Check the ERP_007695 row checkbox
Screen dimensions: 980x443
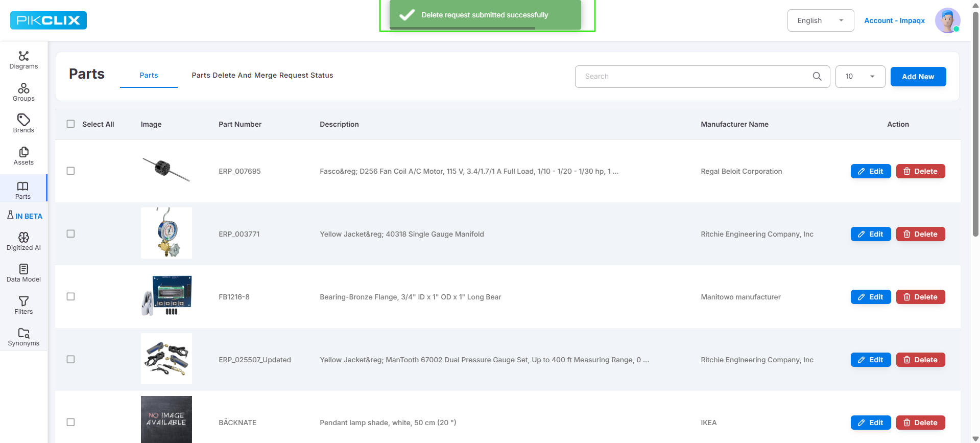point(71,171)
